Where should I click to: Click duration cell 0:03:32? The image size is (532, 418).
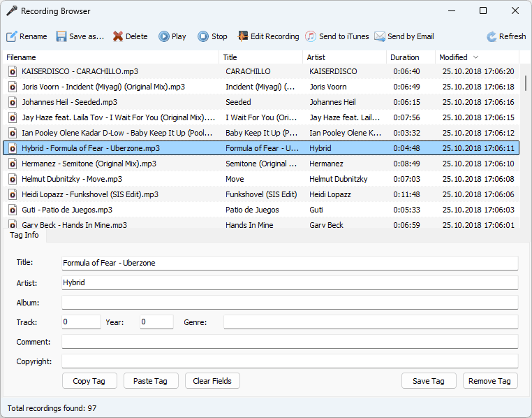(x=407, y=133)
